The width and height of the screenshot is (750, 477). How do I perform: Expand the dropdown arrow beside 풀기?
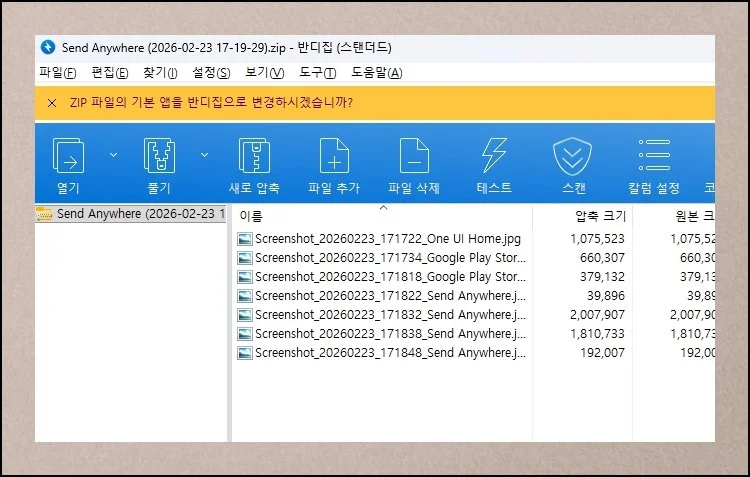(x=204, y=155)
